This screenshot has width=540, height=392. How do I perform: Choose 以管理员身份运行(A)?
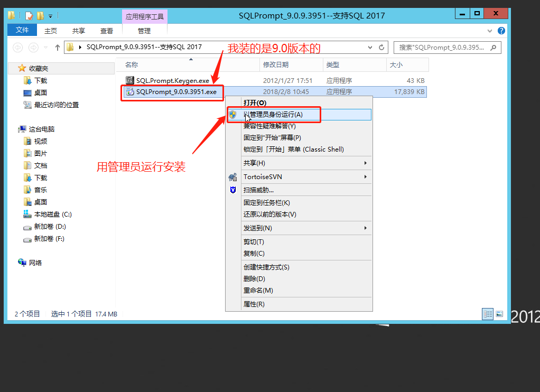point(299,114)
